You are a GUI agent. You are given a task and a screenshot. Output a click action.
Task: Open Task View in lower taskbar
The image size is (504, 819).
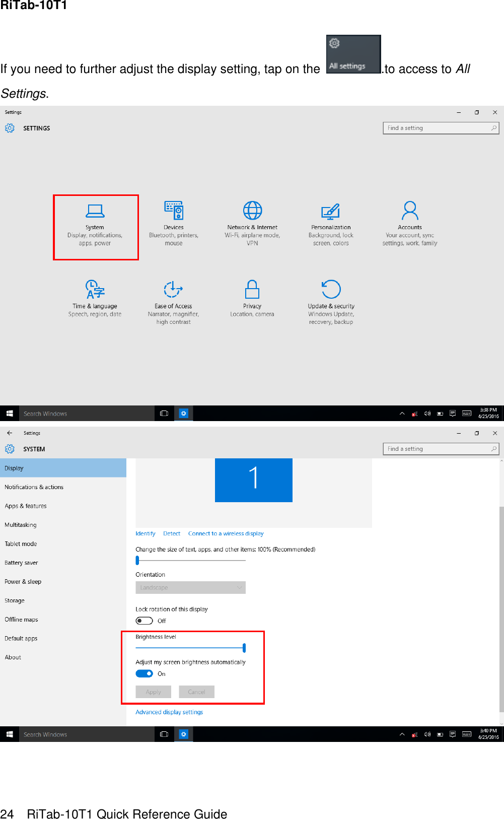(x=164, y=734)
